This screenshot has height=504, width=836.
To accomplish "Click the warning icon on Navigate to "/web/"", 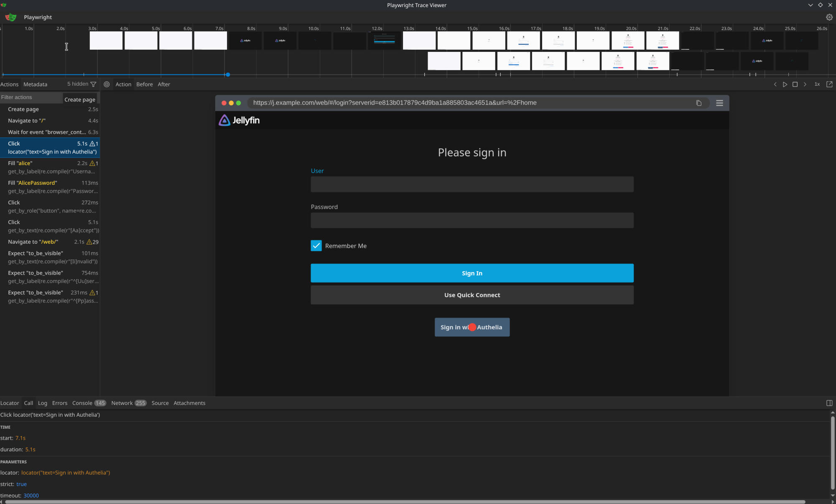I will (89, 242).
